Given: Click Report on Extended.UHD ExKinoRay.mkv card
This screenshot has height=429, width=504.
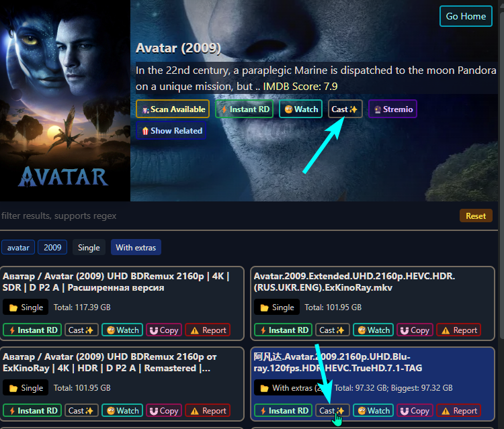Looking at the screenshot, I should [459, 330].
